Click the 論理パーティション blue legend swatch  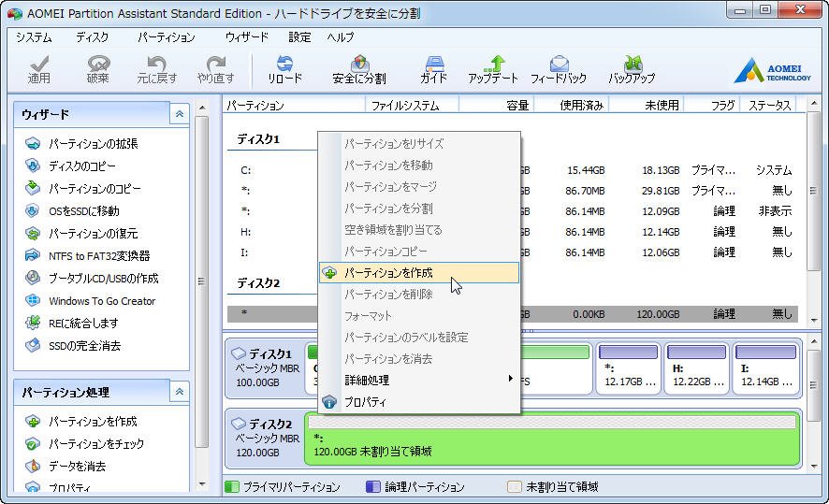[372, 486]
